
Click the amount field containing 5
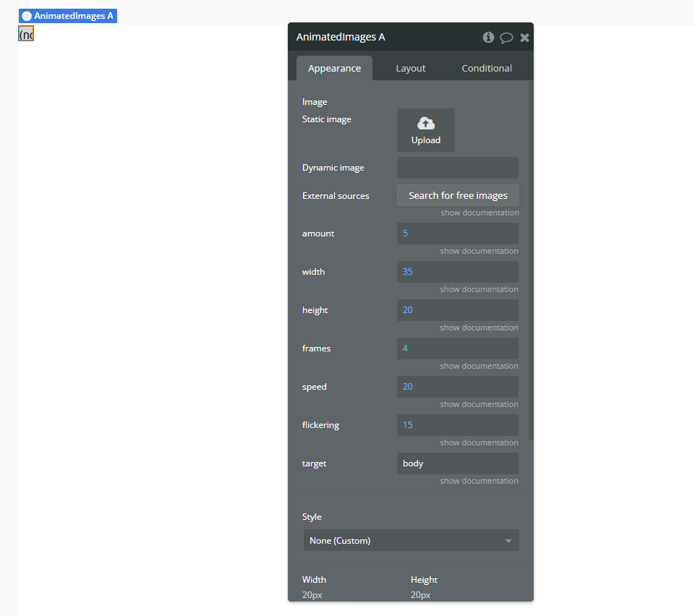(x=457, y=233)
